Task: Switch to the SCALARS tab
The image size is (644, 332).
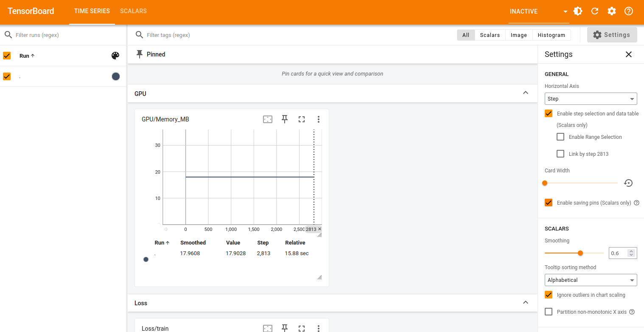Action: 133,11
